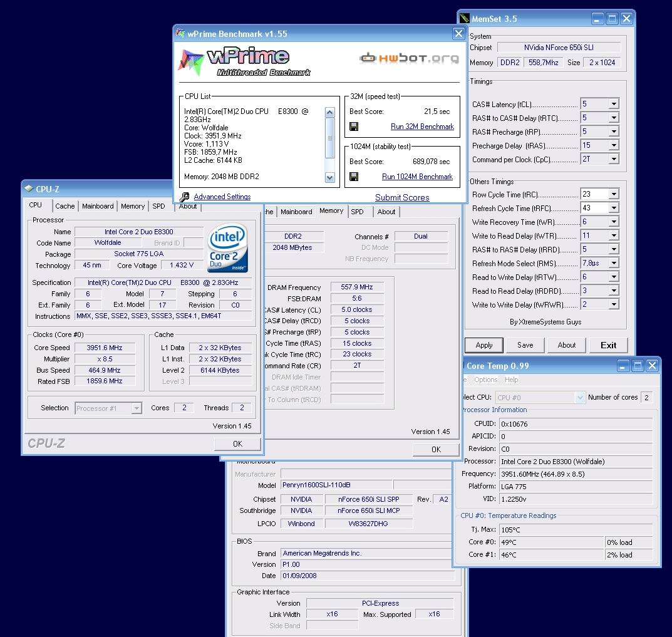Click the hwbot.org logo in wPrime
Screen dimensions: 672x637
[409, 58]
